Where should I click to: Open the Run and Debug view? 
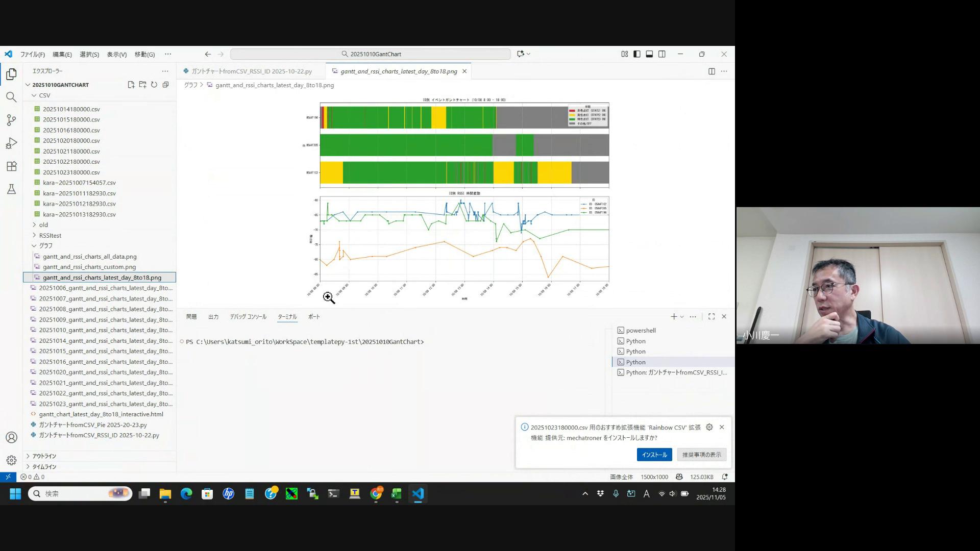tap(11, 143)
